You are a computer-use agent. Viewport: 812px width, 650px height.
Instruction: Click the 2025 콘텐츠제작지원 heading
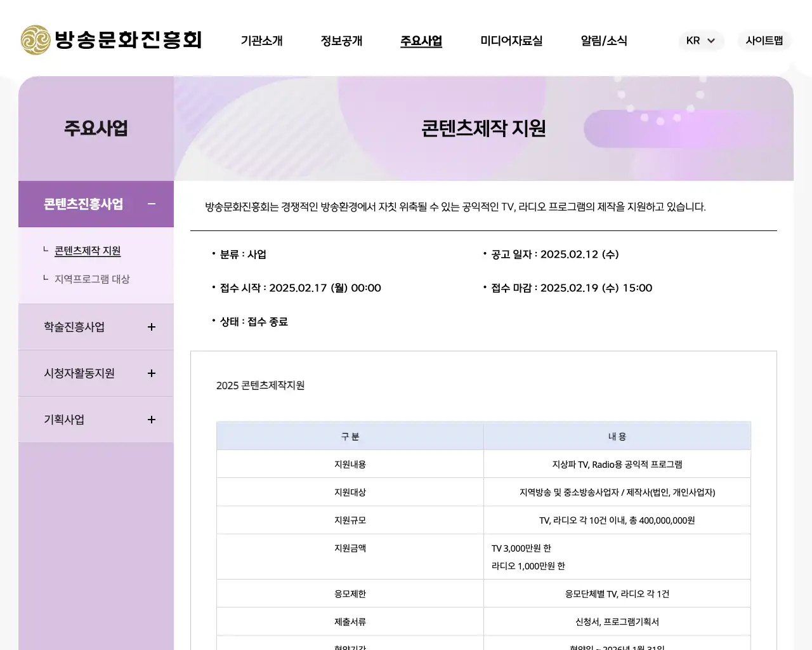tap(260, 385)
